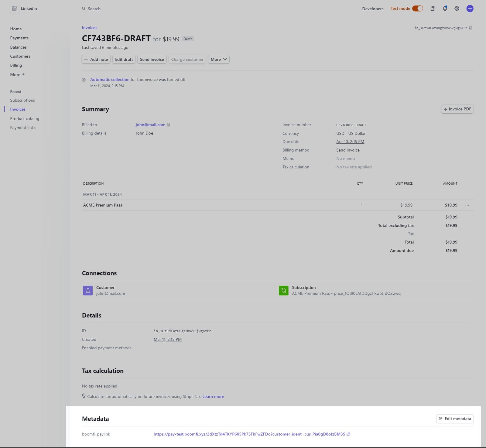The height and width of the screenshot is (448, 486).
Task: Toggle the Test mode switch
Action: pos(418,9)
